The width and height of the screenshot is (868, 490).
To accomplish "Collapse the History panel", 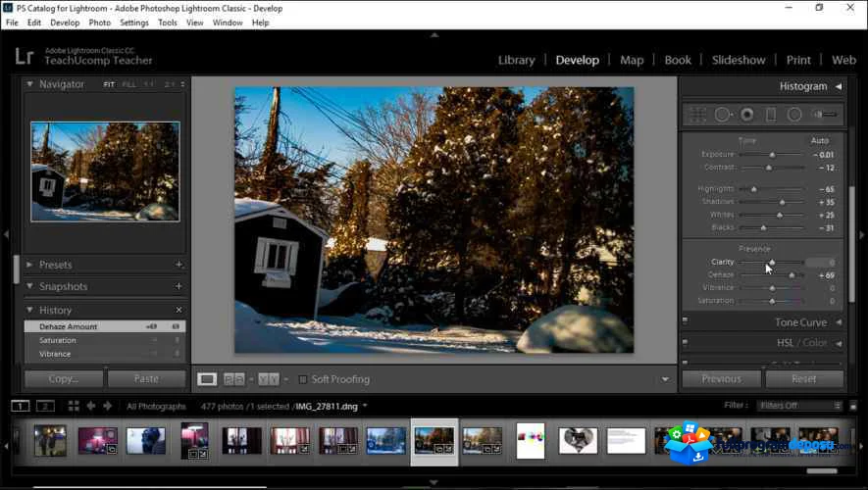I will point(29,310).
